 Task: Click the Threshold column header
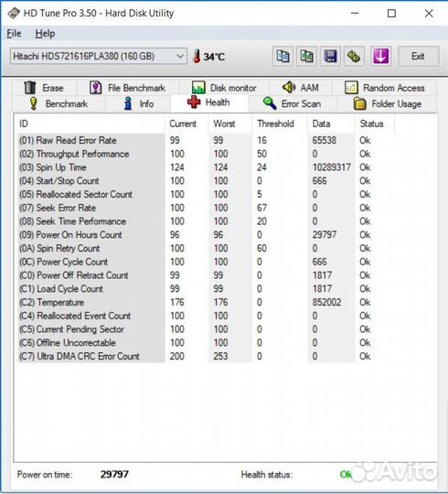280,123
